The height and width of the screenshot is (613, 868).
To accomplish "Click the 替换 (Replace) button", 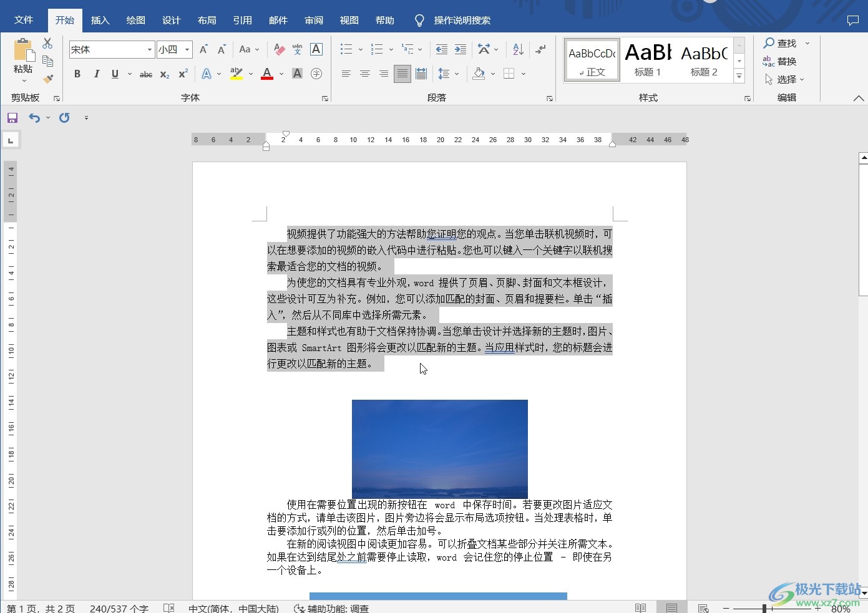I will (785, 61).
